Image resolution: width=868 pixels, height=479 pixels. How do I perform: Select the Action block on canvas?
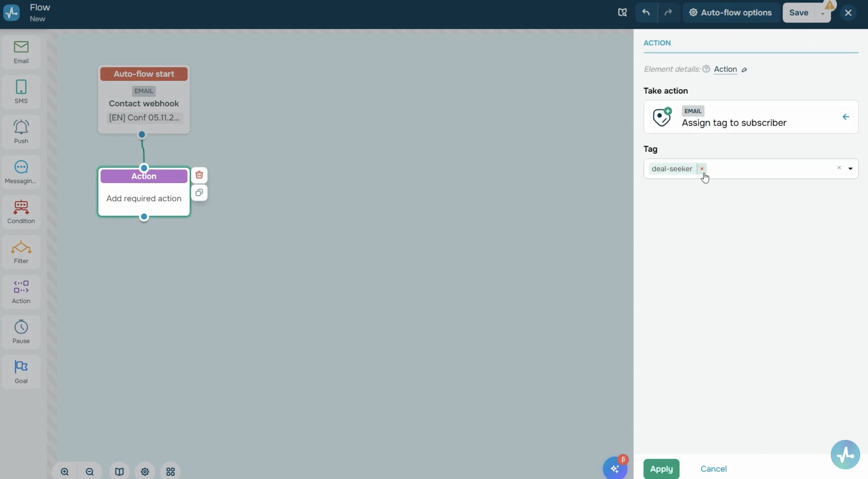coord(144,192)
